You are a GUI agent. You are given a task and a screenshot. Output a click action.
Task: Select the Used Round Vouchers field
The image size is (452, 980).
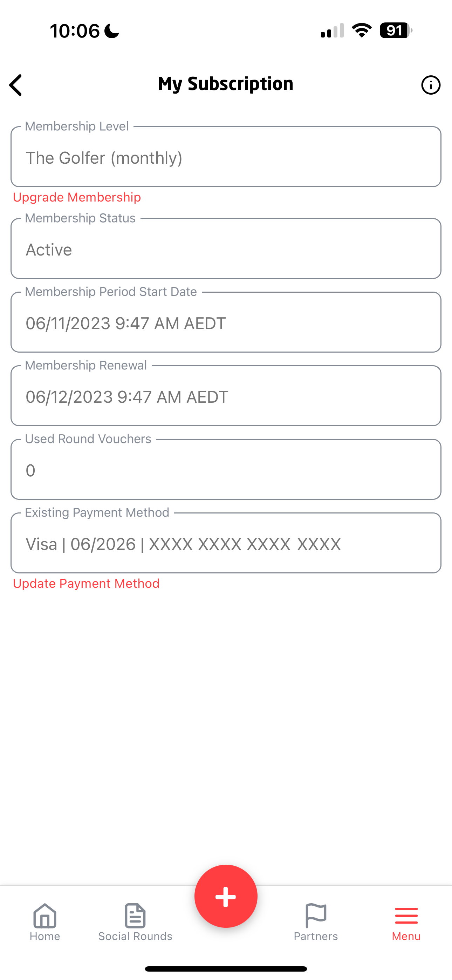coord(226,469)
